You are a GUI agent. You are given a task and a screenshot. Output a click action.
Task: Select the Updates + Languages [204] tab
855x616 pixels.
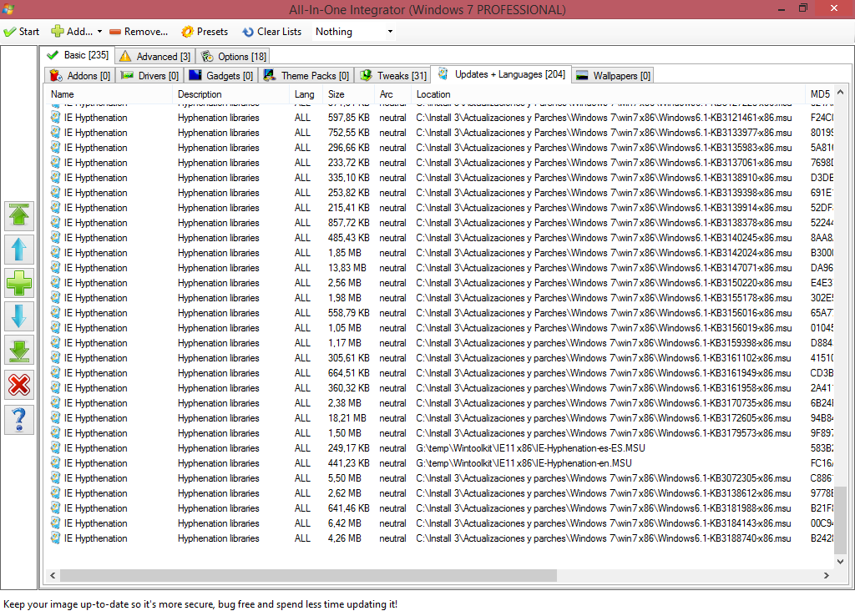click(501, 74)
